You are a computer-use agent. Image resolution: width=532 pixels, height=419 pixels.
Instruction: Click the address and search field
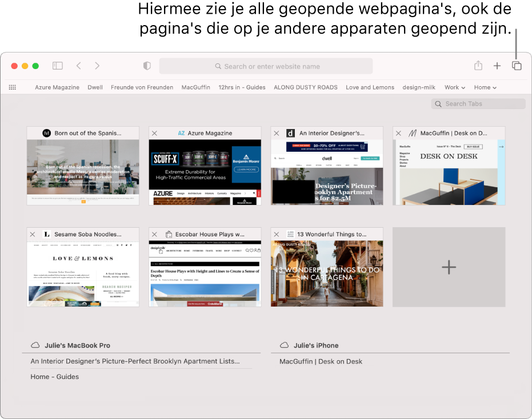tap(266, 66)
